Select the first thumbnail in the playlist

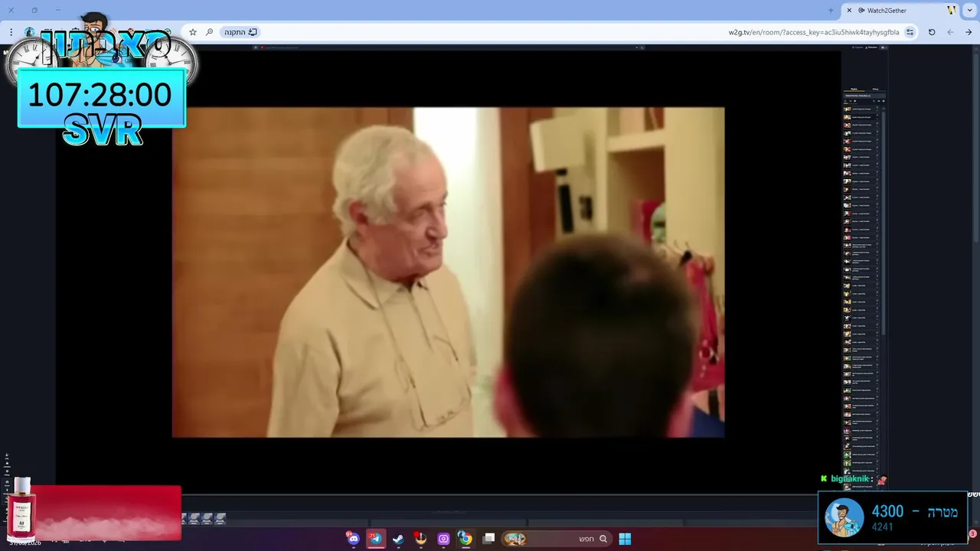pyautogui.click(x=848, y=109)
